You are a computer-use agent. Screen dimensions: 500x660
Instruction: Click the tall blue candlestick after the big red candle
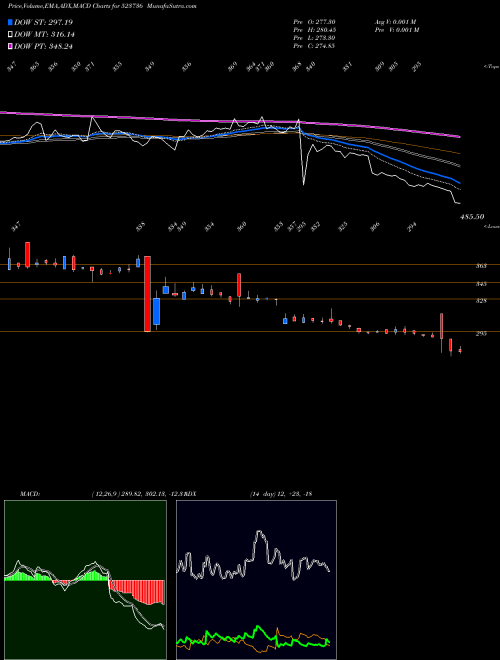(157, 311)
